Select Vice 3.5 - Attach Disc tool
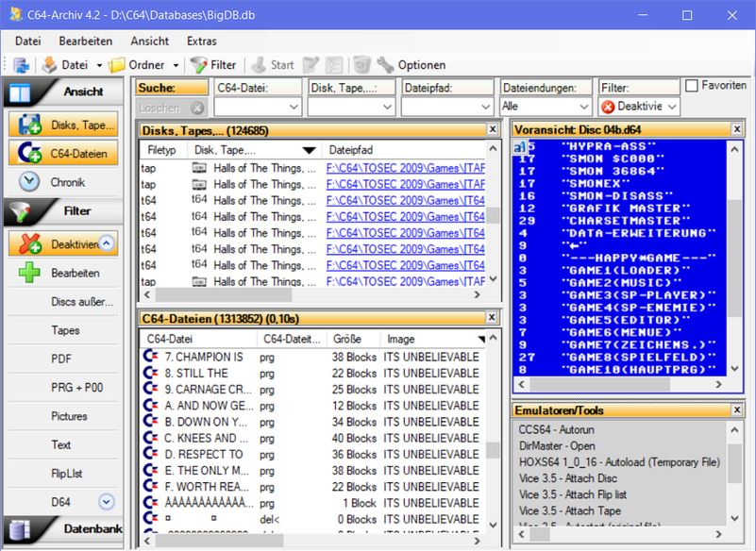The height and width of the screenshot is (551, 756). click(x=568, y=478)
